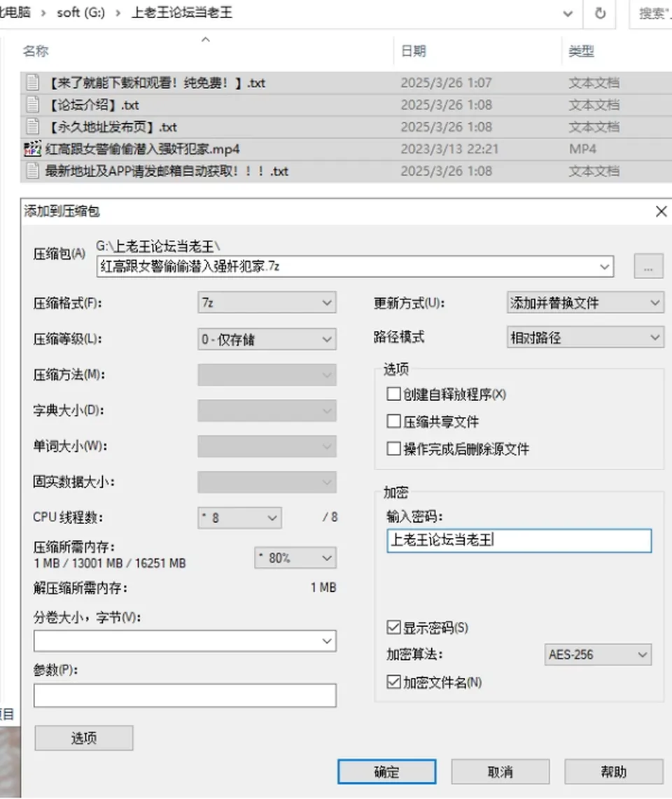This screenshot has height=799, width=672.
Task: Click the text file icon beside 【论坛介绍】.txt
Action: coord(33,104)
